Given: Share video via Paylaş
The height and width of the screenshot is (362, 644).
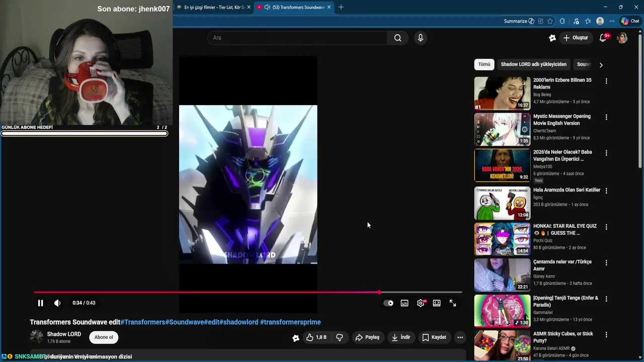Looking at the screenshot, I should click(x=367, y=337).
